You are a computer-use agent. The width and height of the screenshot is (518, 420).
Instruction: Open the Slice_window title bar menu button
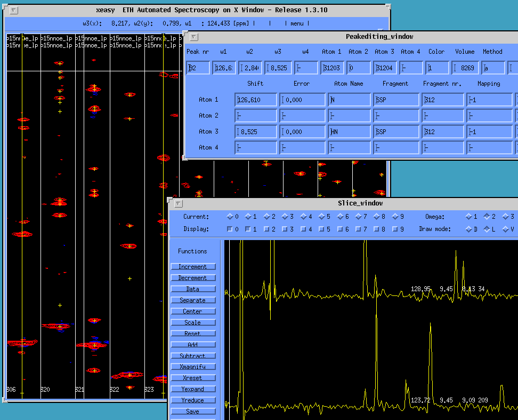[x=177, y=203]
